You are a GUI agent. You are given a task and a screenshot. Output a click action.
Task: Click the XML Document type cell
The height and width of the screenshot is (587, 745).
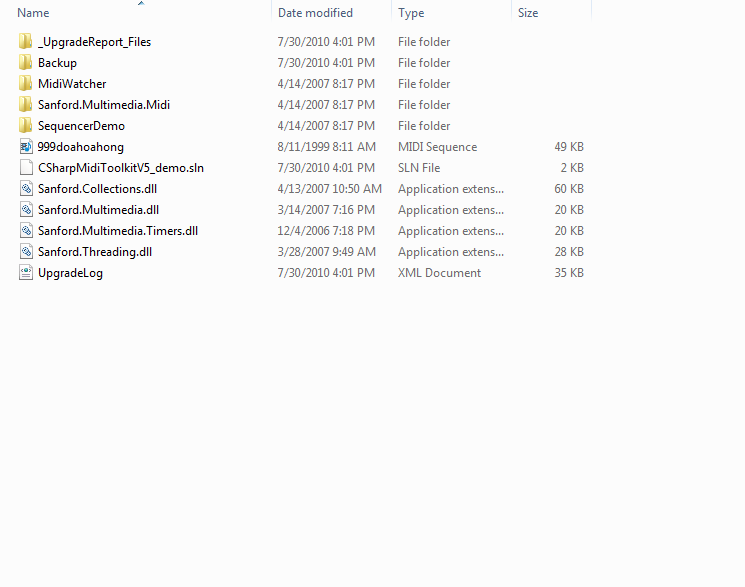(x=439, y=273)
